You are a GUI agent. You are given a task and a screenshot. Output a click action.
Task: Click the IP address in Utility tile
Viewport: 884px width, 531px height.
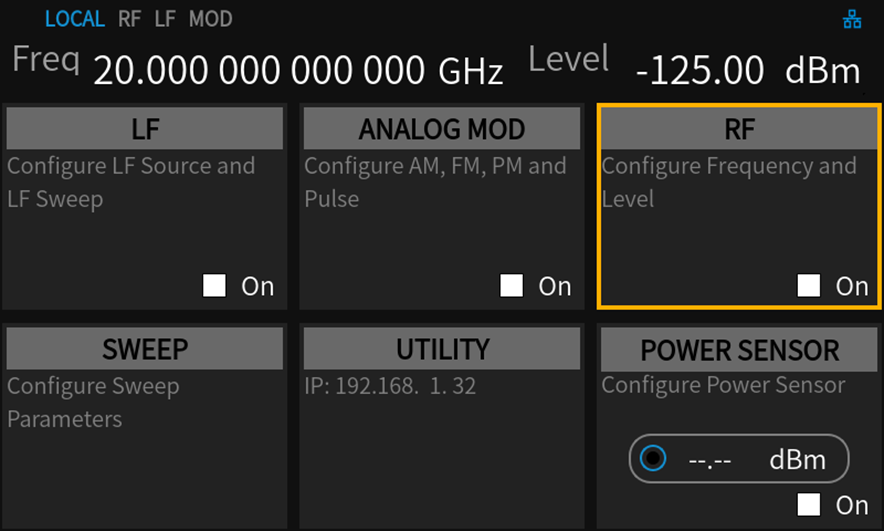point(390,386)
